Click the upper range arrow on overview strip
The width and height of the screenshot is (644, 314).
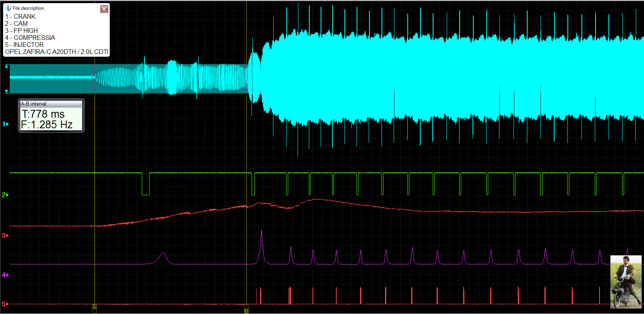point(7,67)
